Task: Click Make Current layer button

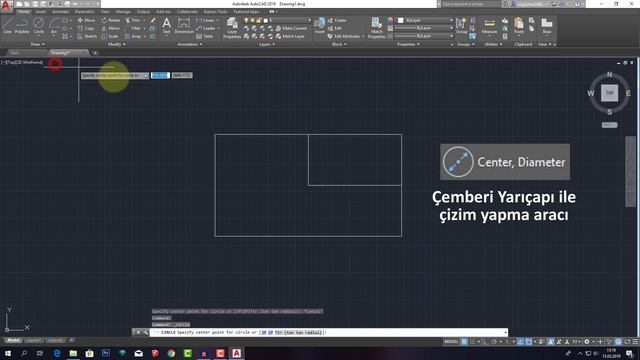Action: tap(291, 28)
